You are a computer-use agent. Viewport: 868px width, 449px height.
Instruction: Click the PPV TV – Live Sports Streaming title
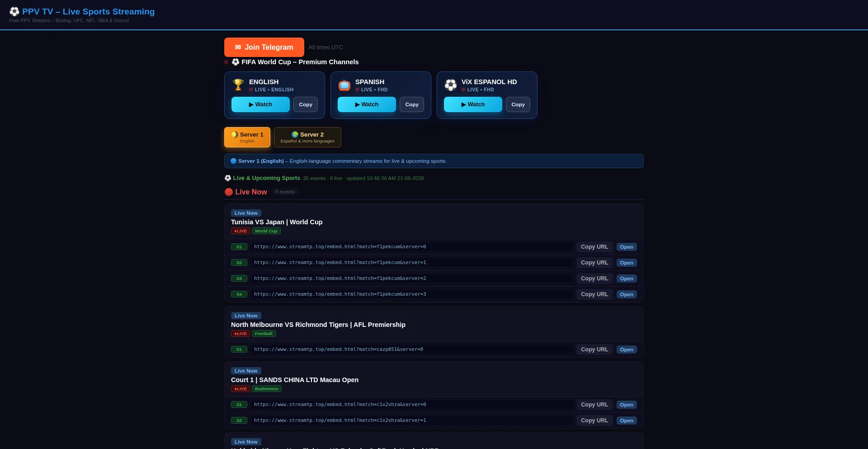pos(88,12)
